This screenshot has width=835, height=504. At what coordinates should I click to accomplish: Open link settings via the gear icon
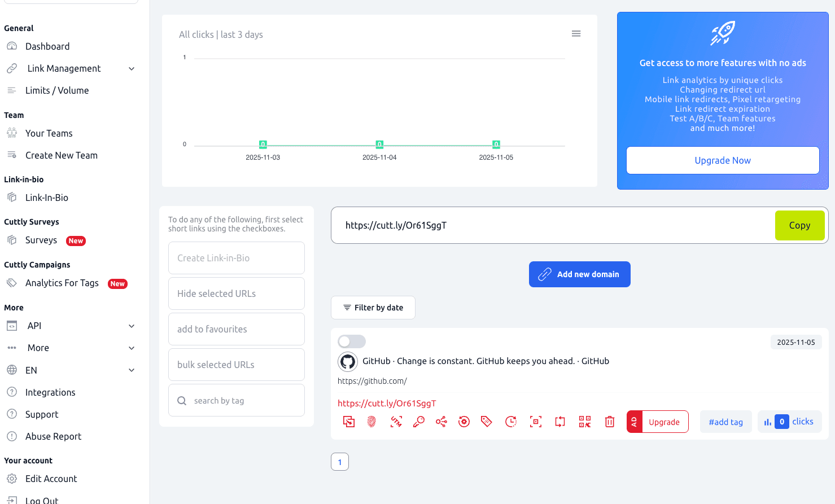(x=464, y=422)
